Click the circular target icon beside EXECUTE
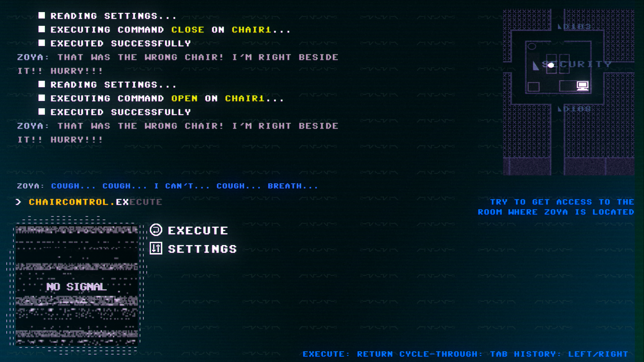Image resolution: width=644 pixels, height=362 pixels. (156, 230)
